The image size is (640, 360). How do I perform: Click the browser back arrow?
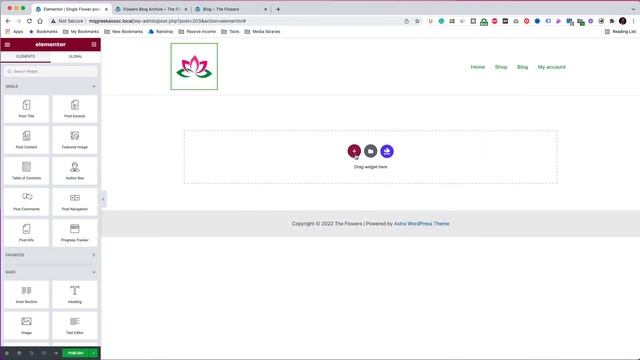click(x=8, y=21)
